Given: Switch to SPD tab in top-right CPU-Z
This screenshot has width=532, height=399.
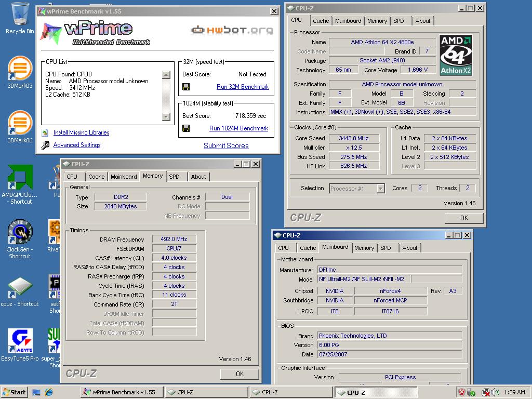Looking at the screenshot, I should [398, 21].
